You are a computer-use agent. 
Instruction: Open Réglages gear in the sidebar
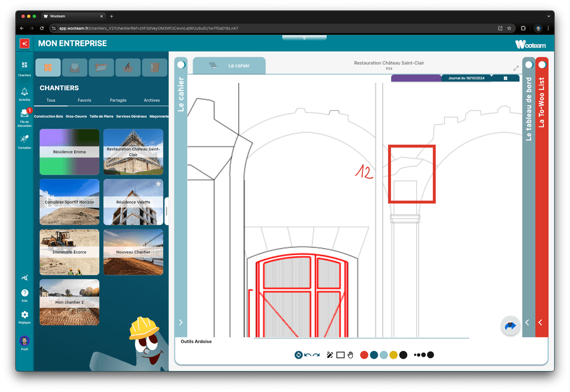point(25,317)
